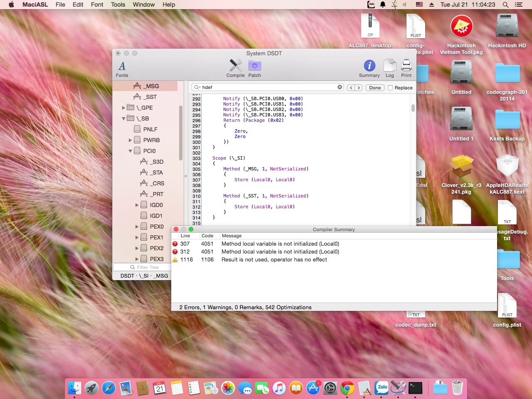Open the Help menu
Viewport: 532px width, 399px height.
coord(169,5)
